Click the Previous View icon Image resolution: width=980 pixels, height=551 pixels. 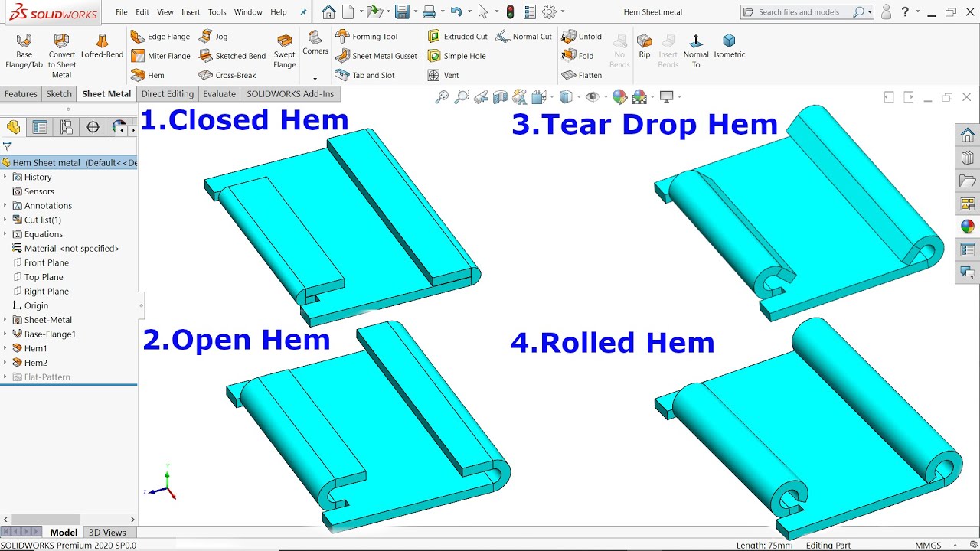pos(481,96)
